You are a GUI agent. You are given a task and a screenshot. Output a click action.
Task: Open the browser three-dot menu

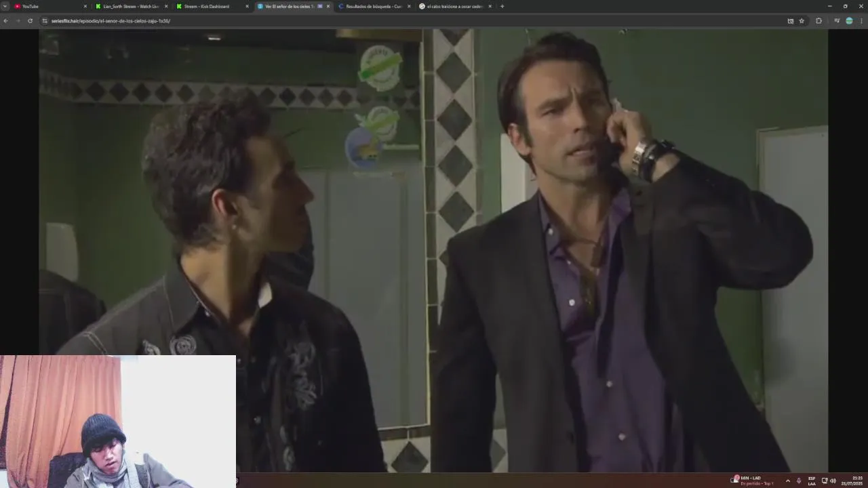[x=861, y=21]
